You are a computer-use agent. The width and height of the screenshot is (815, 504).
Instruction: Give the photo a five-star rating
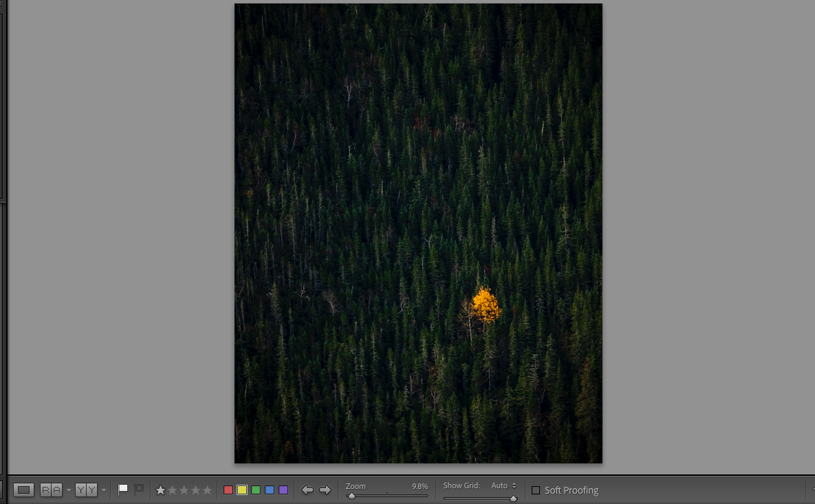click(206, 490)
